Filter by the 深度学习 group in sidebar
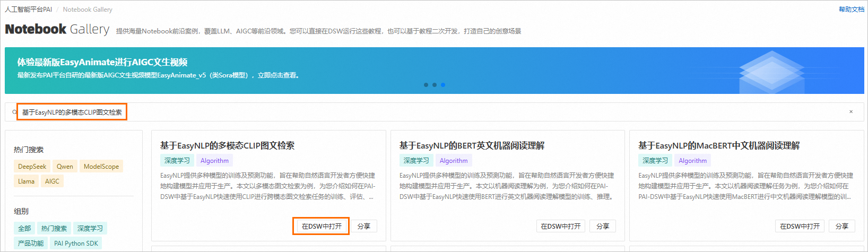 click(x=90, y=228)
